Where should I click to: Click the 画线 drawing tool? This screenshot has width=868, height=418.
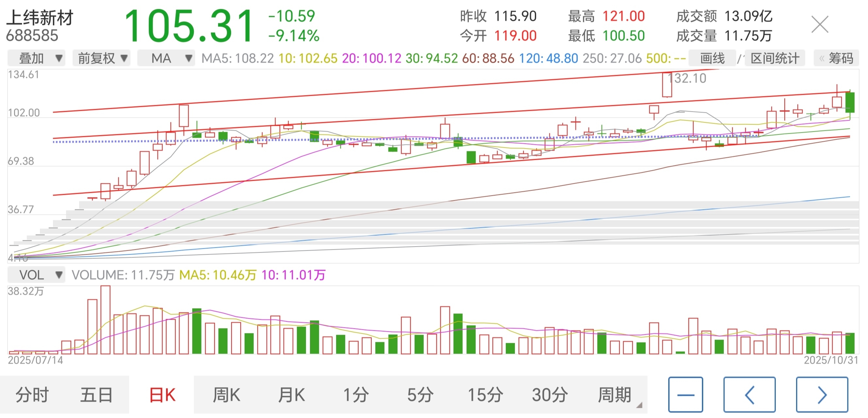coord(712,58)
